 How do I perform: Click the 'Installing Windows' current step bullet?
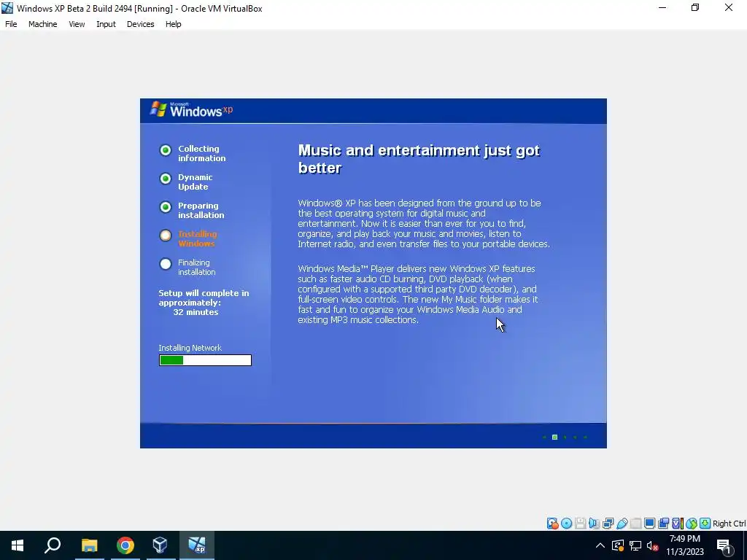tap(166, 236)
